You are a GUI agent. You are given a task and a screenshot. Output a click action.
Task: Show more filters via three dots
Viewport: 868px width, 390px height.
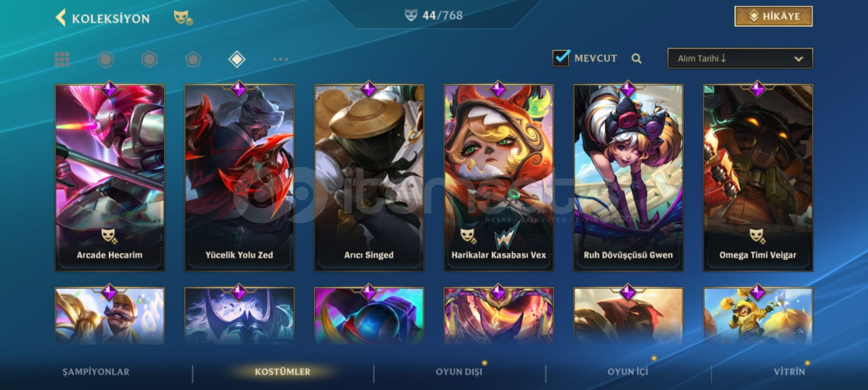(x=280, y=59)
